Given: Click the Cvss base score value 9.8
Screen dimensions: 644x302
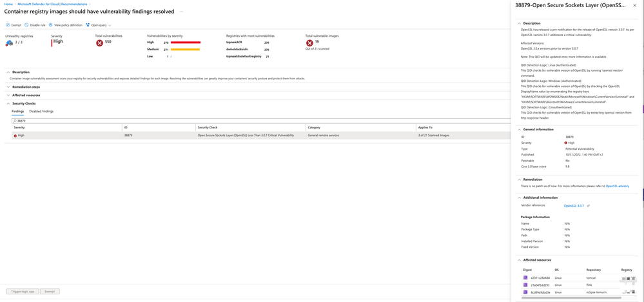Looking at the screenshot, I should (567, 166).
